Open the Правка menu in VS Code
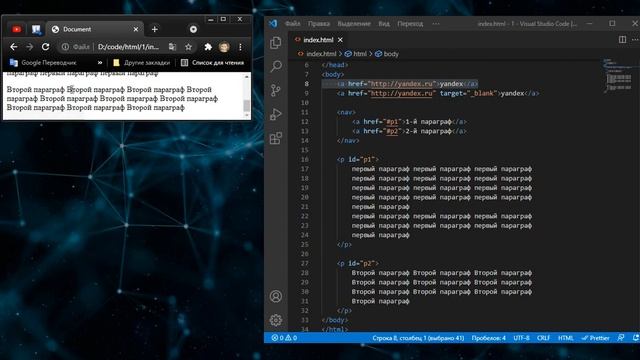This screenshot has height=360, width=640. 319,24
